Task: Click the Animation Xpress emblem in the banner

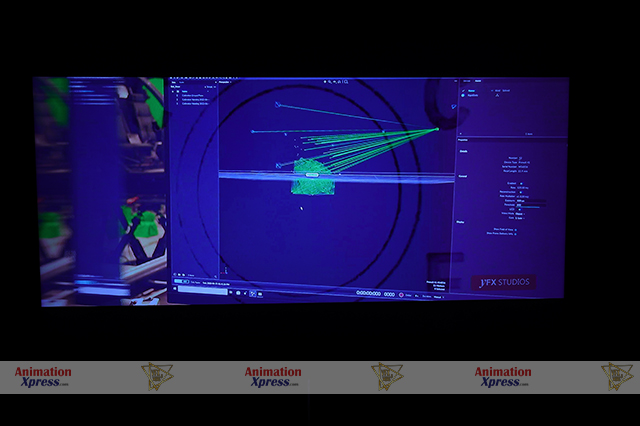Action: (x=157, y=376)
